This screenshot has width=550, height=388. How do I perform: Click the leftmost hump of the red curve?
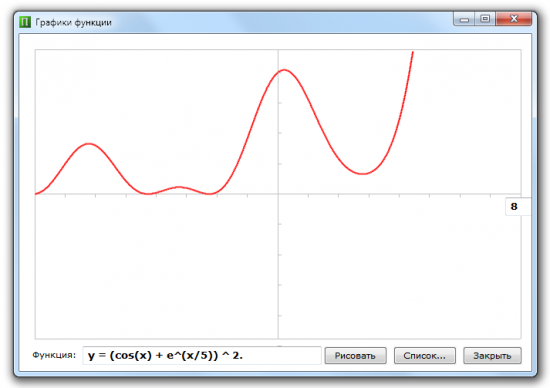point(89,143)
